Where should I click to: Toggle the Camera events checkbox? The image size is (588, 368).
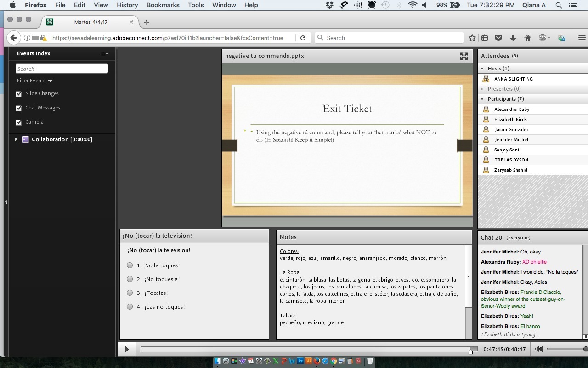(x=19, y=122)
